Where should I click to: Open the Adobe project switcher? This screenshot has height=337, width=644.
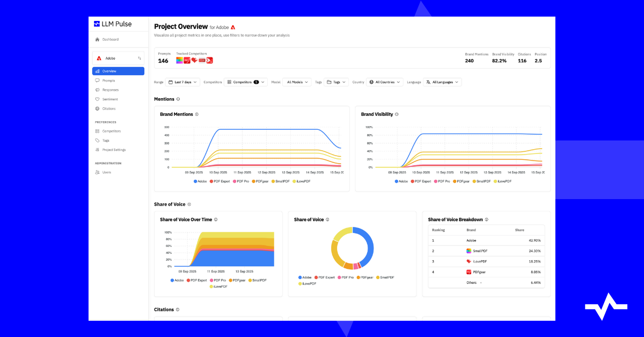click(x=118, y=58)
